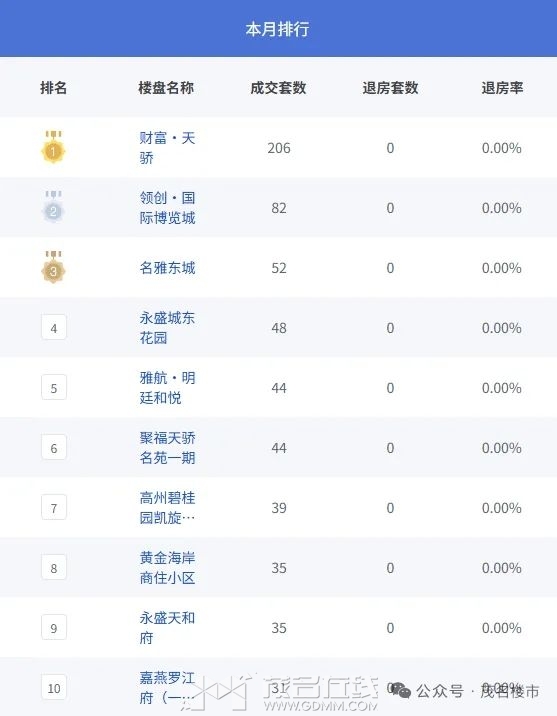The image size is (557, 716).
Task: Click the 206 transaction count cell
Action: coord(279,148)
